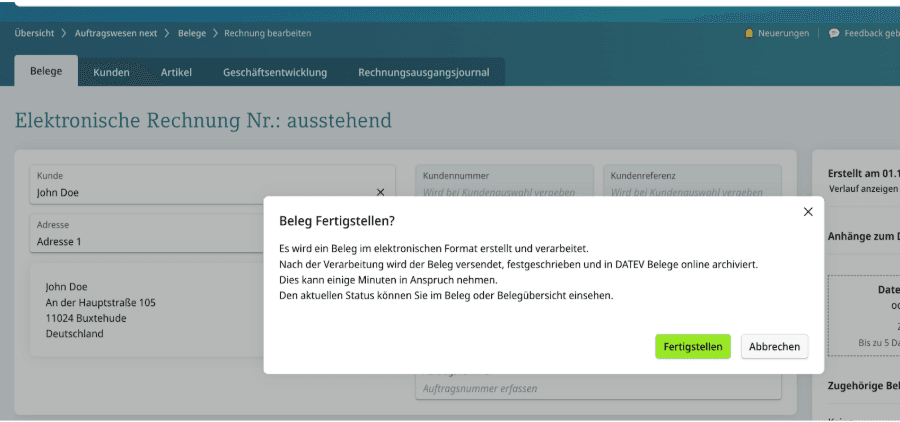Open the Belege tab
This screenshot has width=900, height=422.
coord(46,72)
